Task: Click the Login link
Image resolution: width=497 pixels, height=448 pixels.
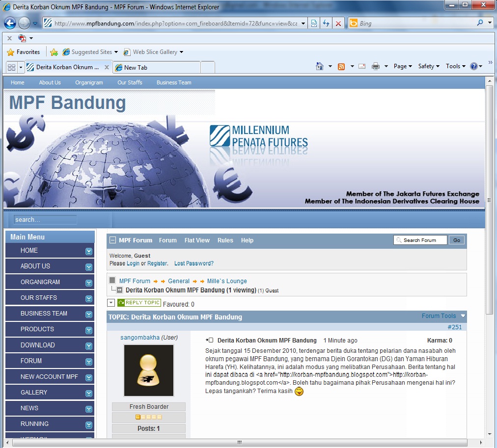Action: click(x=133, y=264)
